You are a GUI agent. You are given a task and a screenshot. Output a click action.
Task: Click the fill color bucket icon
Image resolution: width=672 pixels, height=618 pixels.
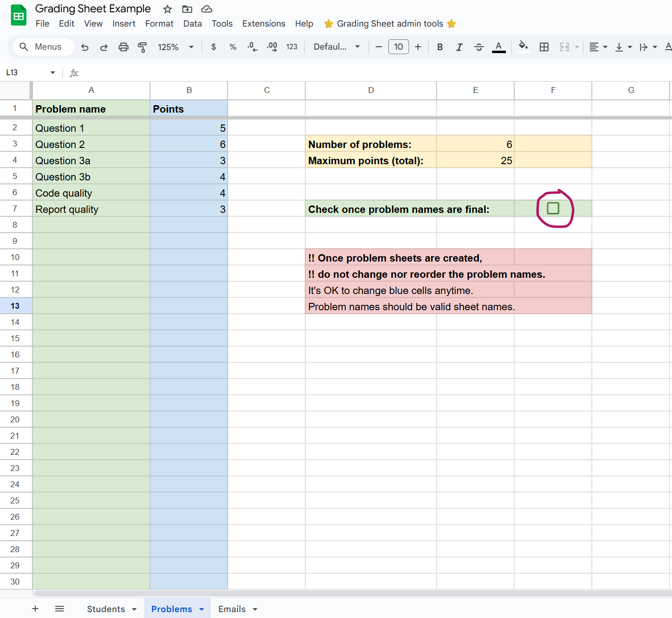[x=524, y=47]
